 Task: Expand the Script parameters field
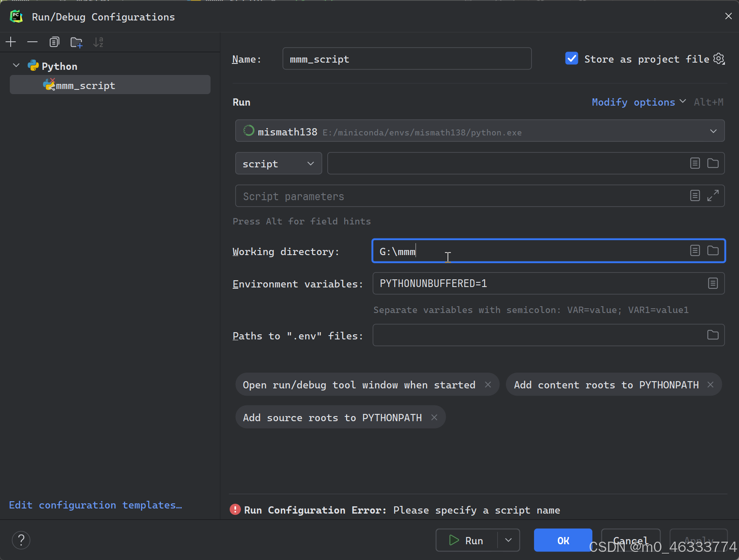713,195
